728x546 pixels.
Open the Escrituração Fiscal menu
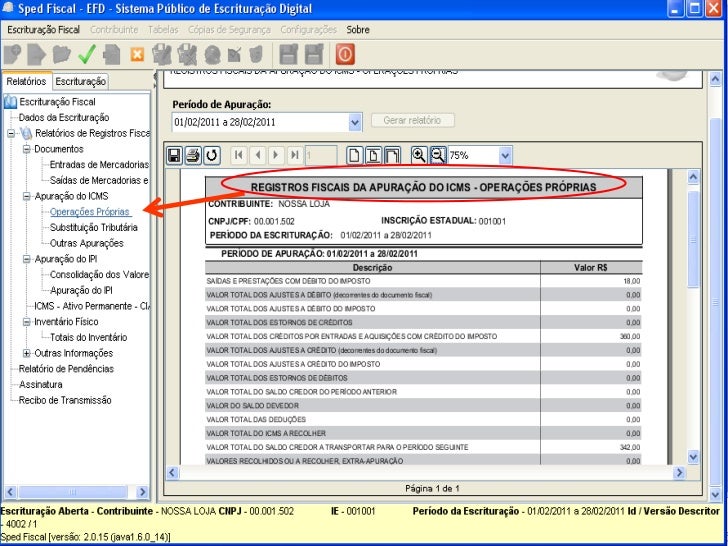tap(44, 30)
